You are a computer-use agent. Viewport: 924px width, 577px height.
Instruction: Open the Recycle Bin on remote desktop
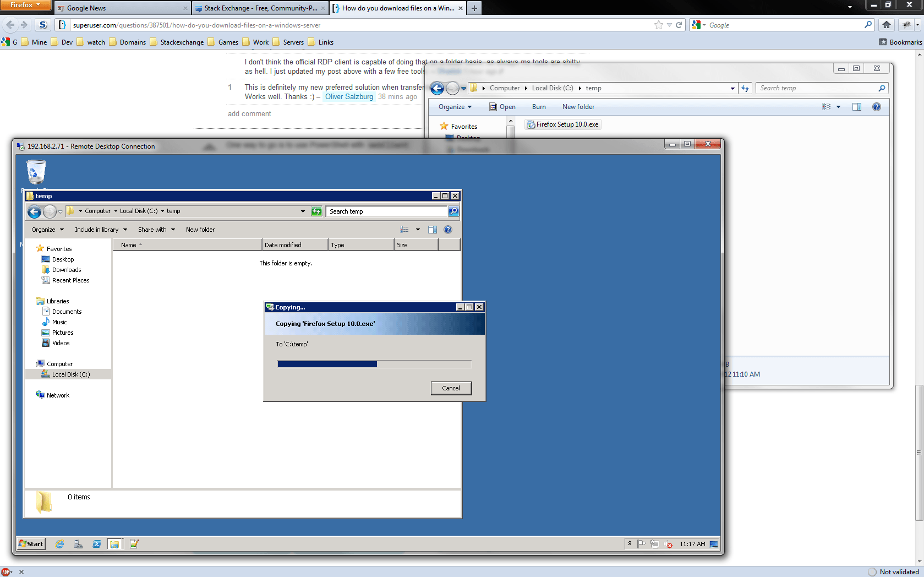click(x=36, y=172)
